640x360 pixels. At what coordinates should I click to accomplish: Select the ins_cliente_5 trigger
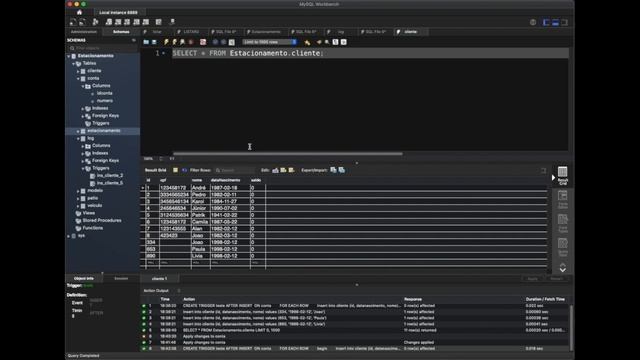click(x=110, y=183)
